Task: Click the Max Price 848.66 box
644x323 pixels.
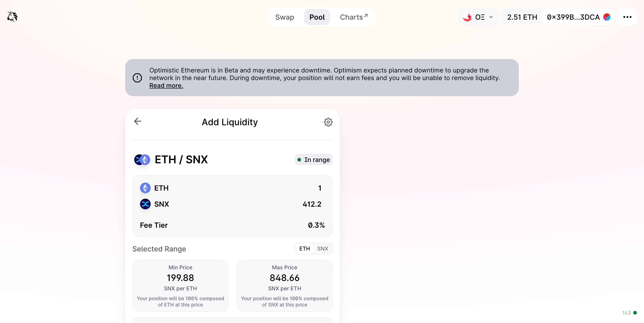Action: pyautogui.click(x=284, y=286)
